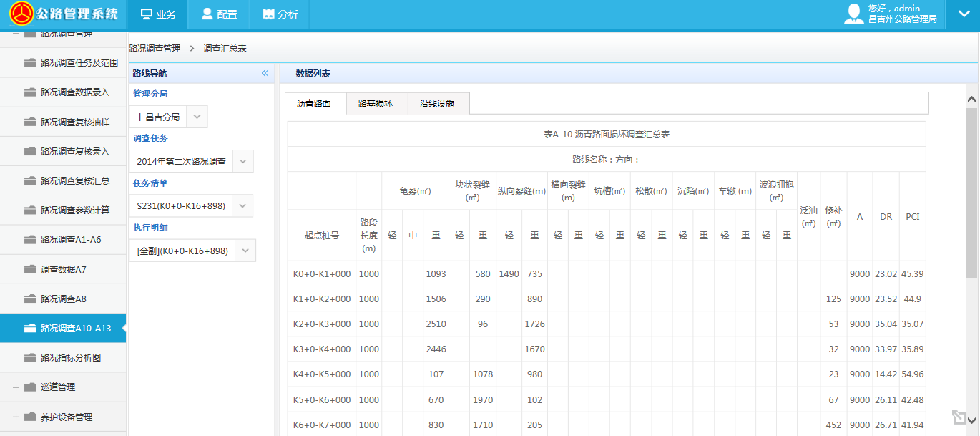The height and width of the screenshot is (436, 980).
Task: Open the 管理分局 dropdown arrow
Action: pyautogui.click(x=197, y=117)
